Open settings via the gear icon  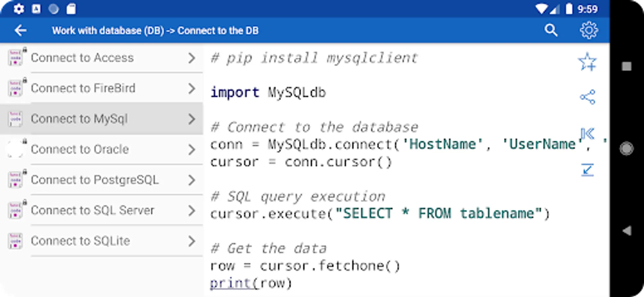coord(589,31)
